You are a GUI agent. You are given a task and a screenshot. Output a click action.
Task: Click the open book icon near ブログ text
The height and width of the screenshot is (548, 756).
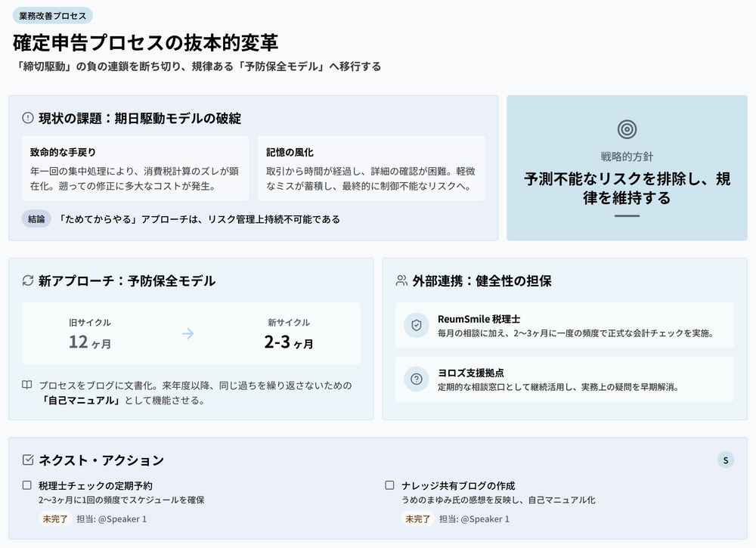(27, 385)
